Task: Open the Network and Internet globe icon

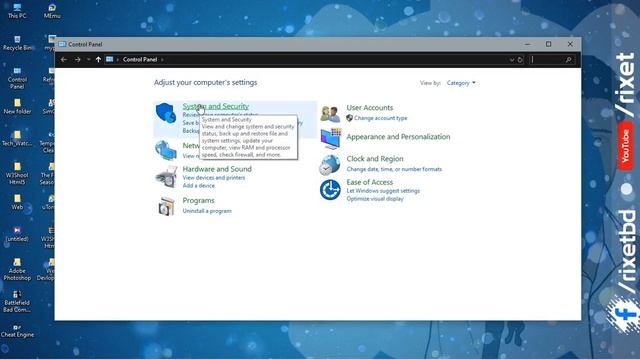Action: 166,150
